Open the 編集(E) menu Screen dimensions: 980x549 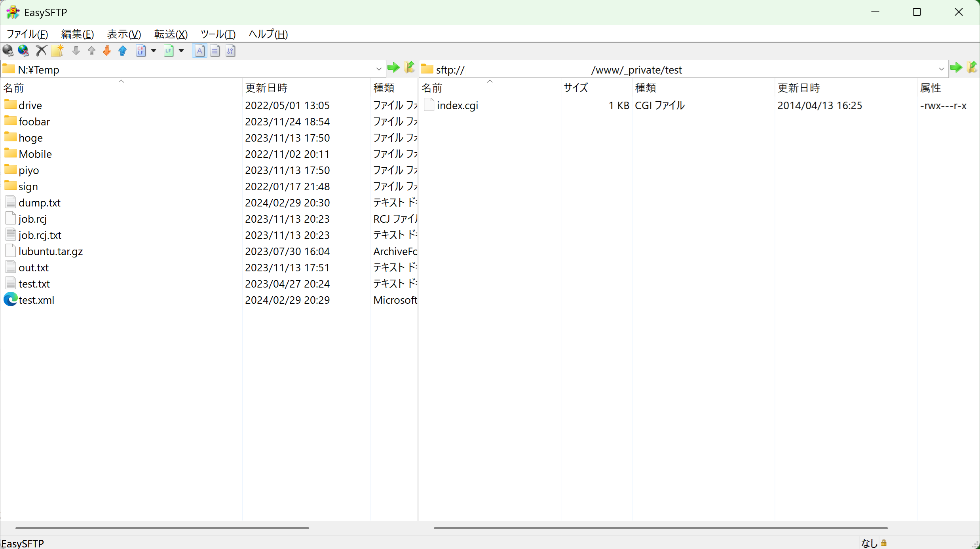click(78, 34)
